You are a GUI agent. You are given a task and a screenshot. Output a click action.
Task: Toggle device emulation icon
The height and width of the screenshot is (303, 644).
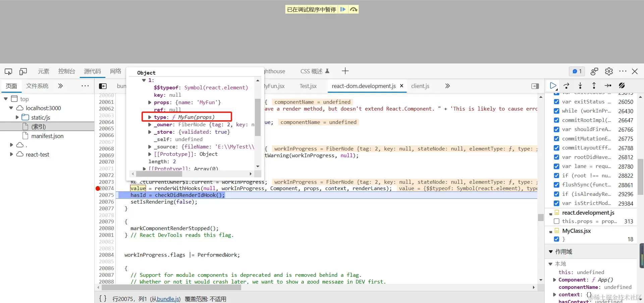point(23,71)
